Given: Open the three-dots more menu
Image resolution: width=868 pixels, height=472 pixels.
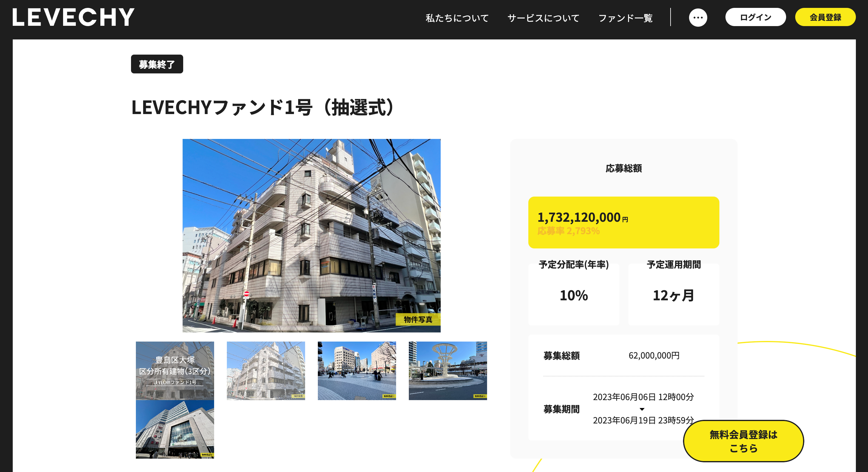Looking at the screenshot, I should click(x=698, y=18).
